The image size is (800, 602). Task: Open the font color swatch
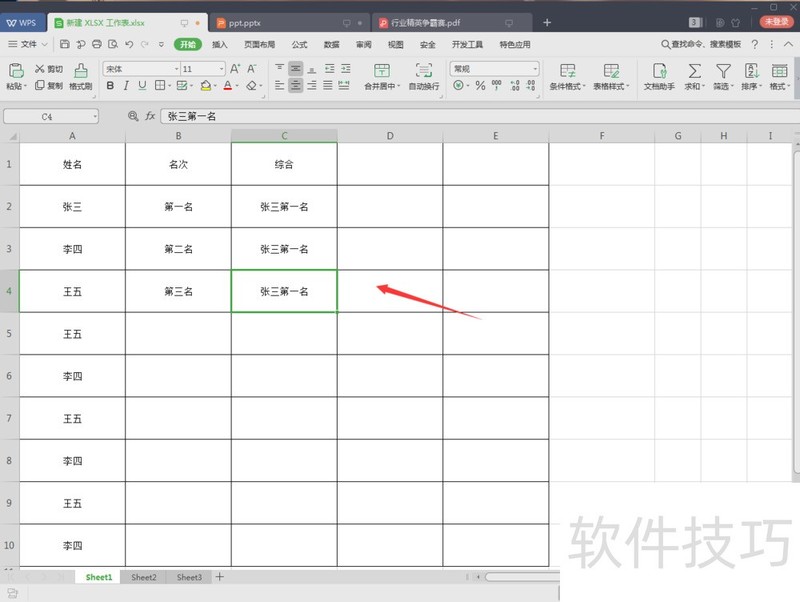tap(227, 87)
